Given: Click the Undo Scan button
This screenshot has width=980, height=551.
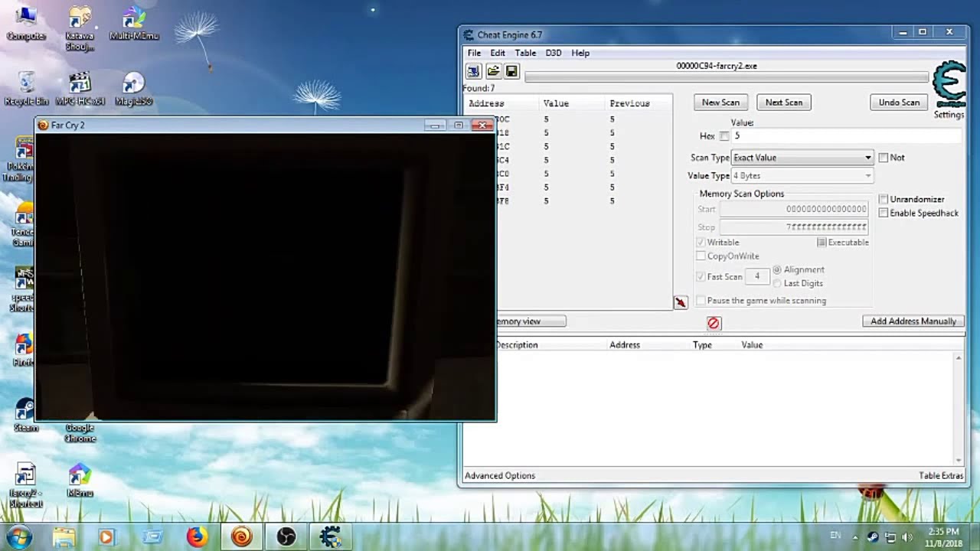Looking at the screenshot, I should pos(899,103).
